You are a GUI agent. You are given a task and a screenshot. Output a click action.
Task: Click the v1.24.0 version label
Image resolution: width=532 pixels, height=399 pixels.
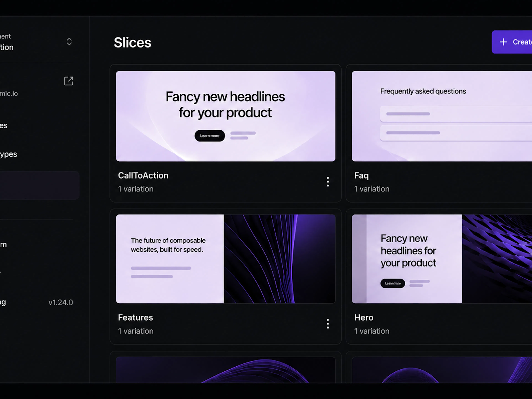tap(61, 303)
